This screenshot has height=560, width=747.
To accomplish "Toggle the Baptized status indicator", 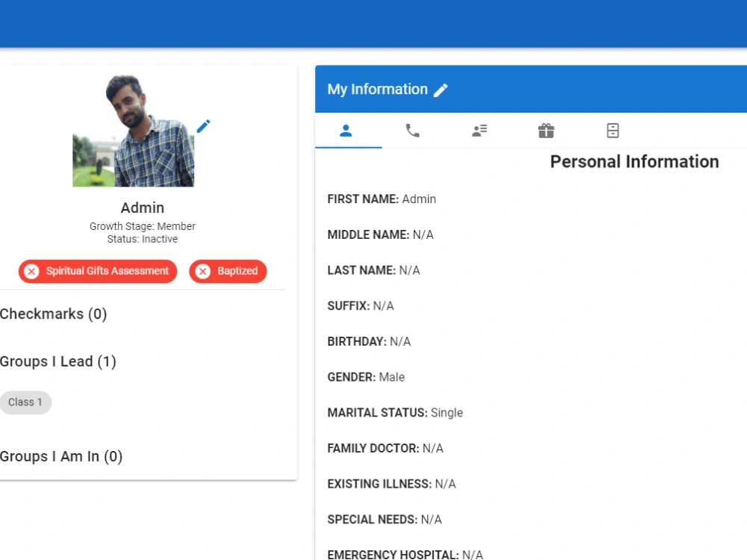I will click(227, 271).
